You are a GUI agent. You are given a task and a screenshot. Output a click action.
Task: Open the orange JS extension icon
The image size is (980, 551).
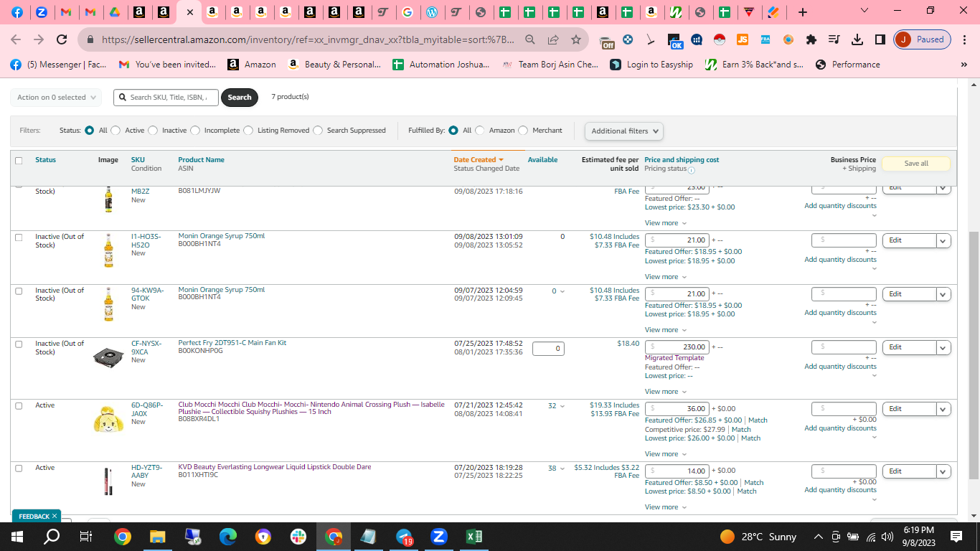click(743, 39)
